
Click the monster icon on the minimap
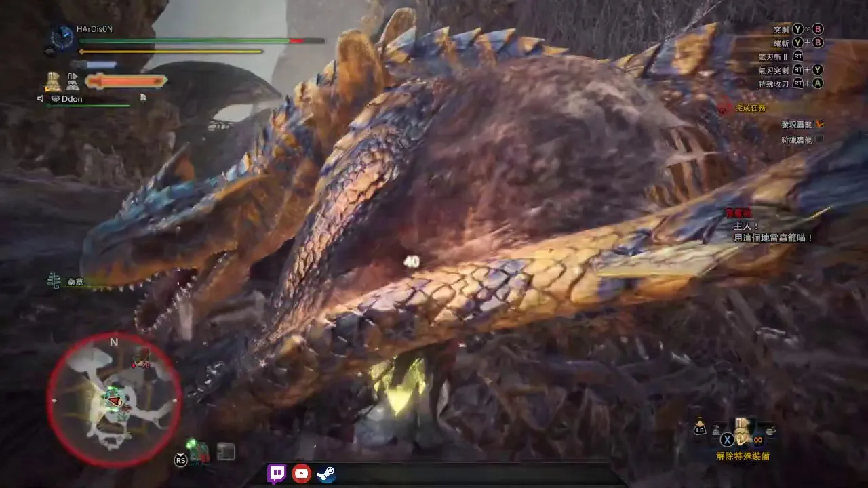click(142, 357)
